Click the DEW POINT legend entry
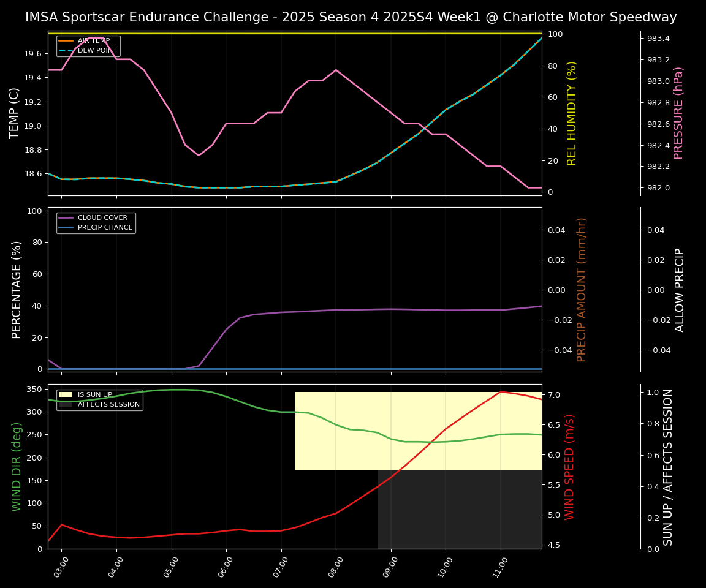 [96, 50]
